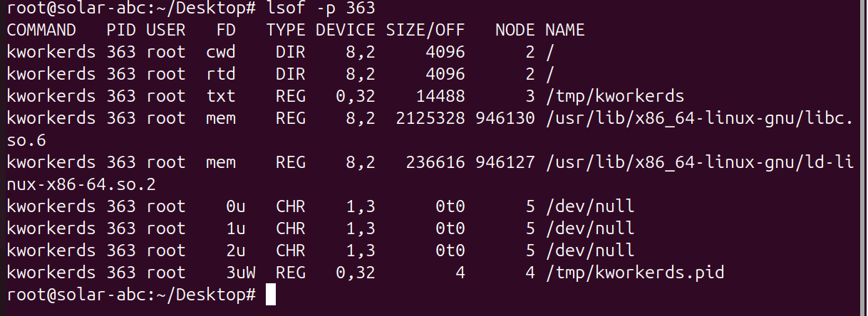Select the SIZE/OFF column header
The width and height of the screenshot is (868, 316).
tap(425, 31)
